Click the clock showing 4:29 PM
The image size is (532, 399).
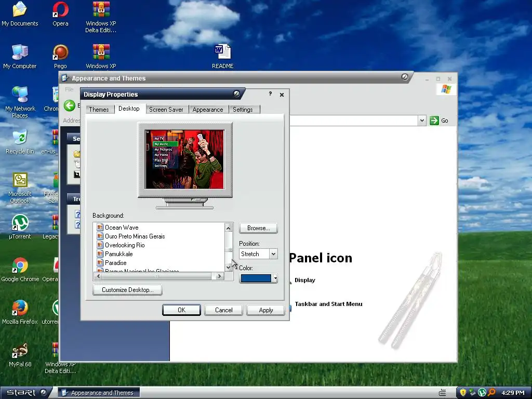[513, 393]
